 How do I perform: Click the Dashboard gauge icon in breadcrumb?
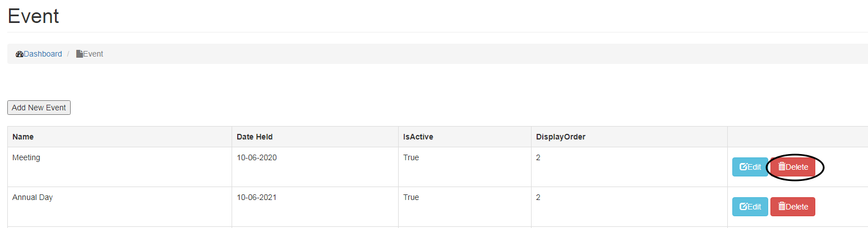point(20,54)
